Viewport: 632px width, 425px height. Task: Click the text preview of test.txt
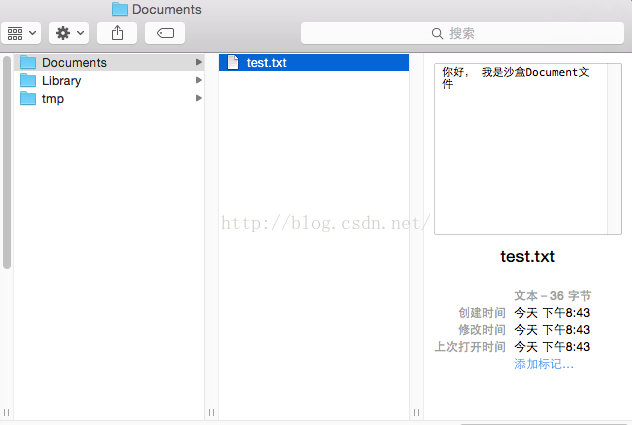click(x=528, y=149)
